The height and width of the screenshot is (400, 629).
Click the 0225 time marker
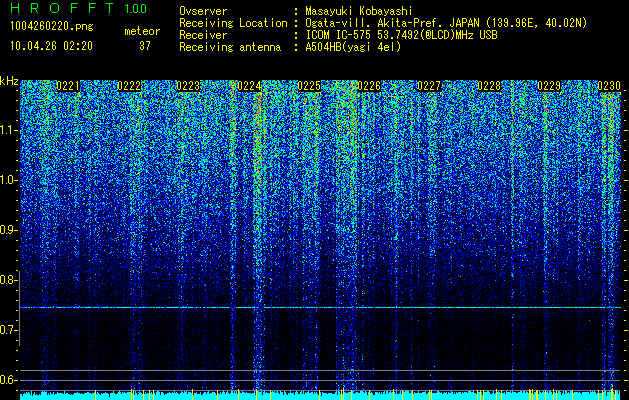point(309,86)
